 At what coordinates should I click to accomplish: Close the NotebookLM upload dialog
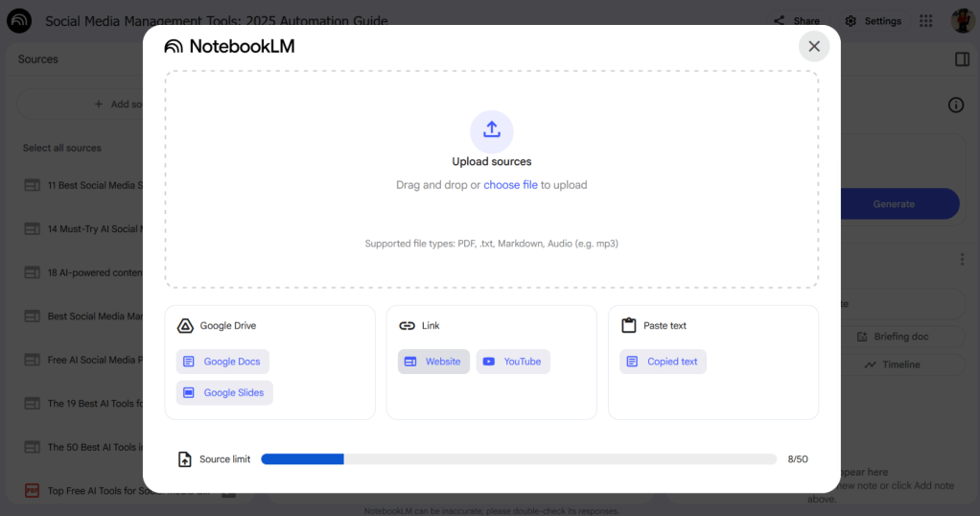pos(814,46)
